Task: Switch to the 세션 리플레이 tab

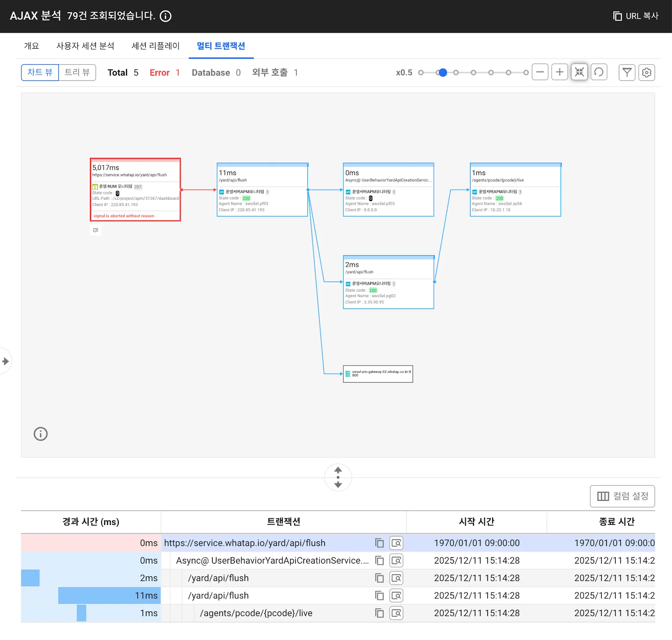Action: pyautogui.click(x=155, y=46)
